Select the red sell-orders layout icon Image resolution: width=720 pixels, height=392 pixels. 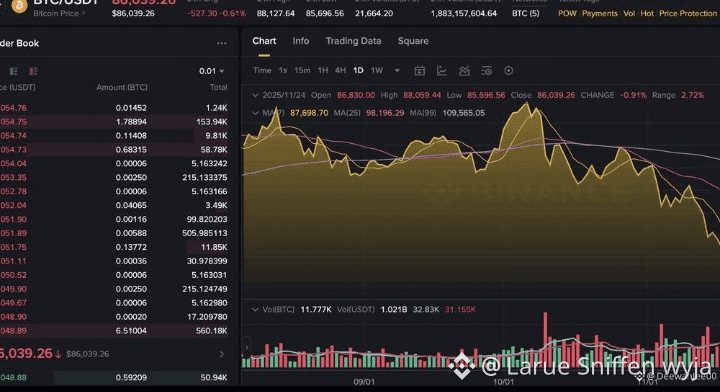pos(33,71)
